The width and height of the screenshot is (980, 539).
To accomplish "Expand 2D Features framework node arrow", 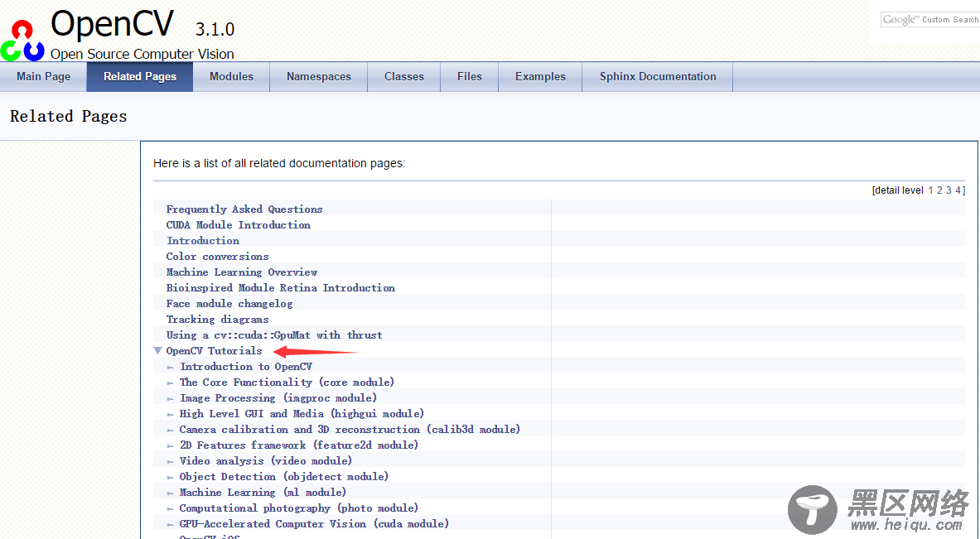I will (171, 446).
